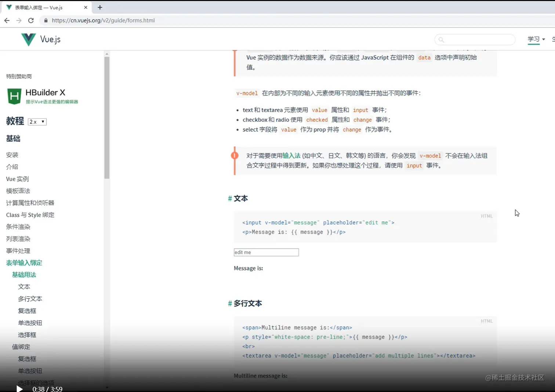Jump to sidebar 多行文本 subsection
The width and height of the screenshot is (555, 392).
(x=30, y=299)
